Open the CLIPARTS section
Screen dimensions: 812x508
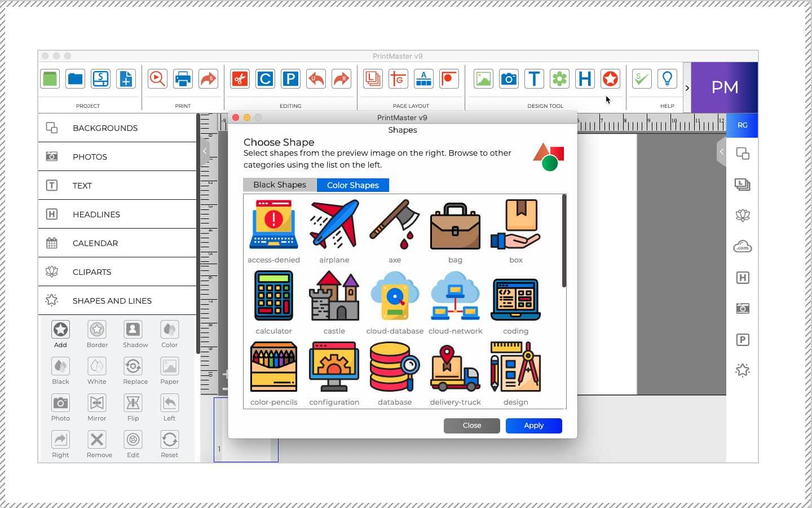coord(117,271)
